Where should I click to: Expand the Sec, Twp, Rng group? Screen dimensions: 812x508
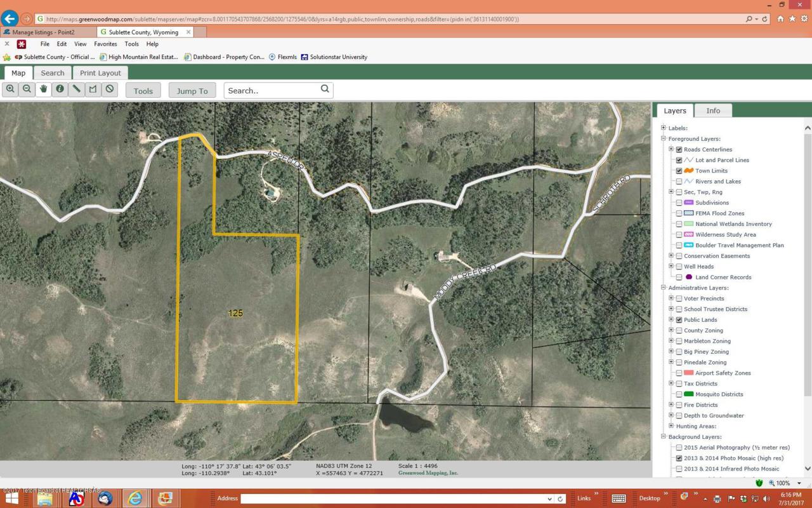671,192
